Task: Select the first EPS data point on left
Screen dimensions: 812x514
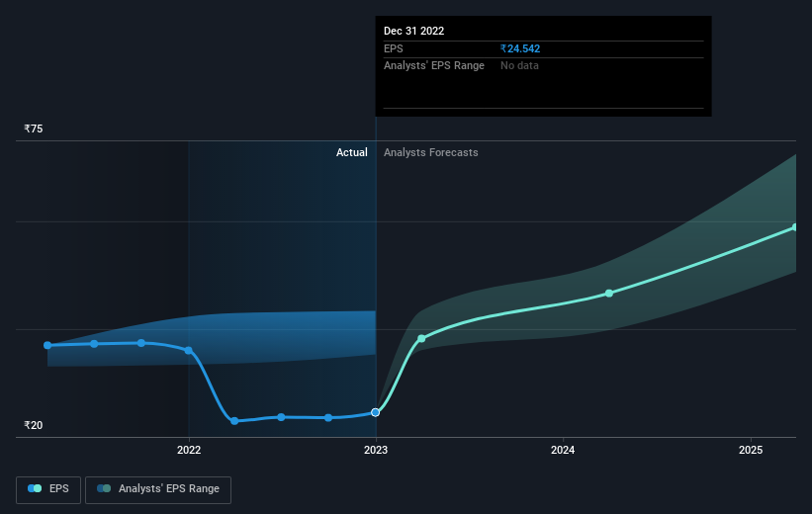Action: tap(47, 345)
